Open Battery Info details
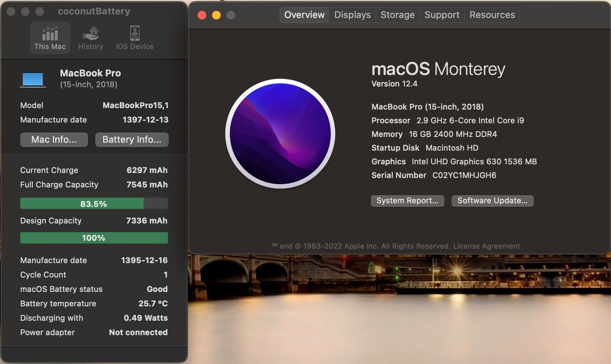Image resolution: width=611 pixels, height=364 pixels. coord(132,139)
